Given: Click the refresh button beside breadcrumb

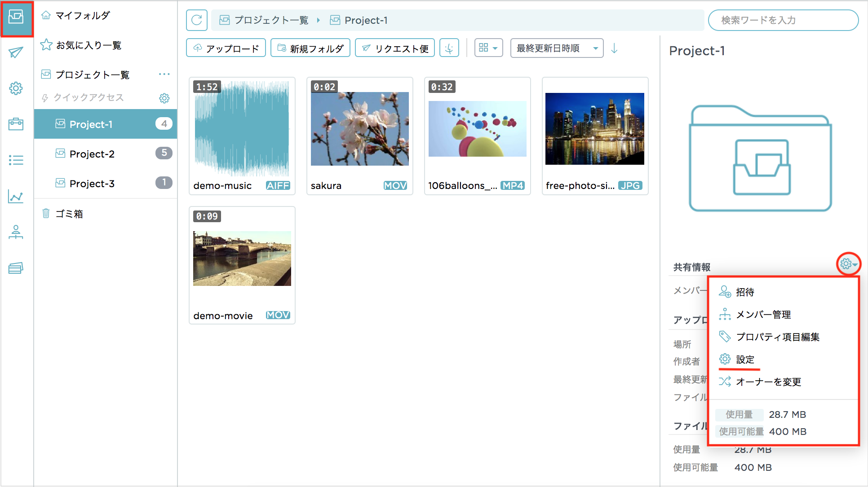Looking at the screenshot, I should (x=197, y=20).
